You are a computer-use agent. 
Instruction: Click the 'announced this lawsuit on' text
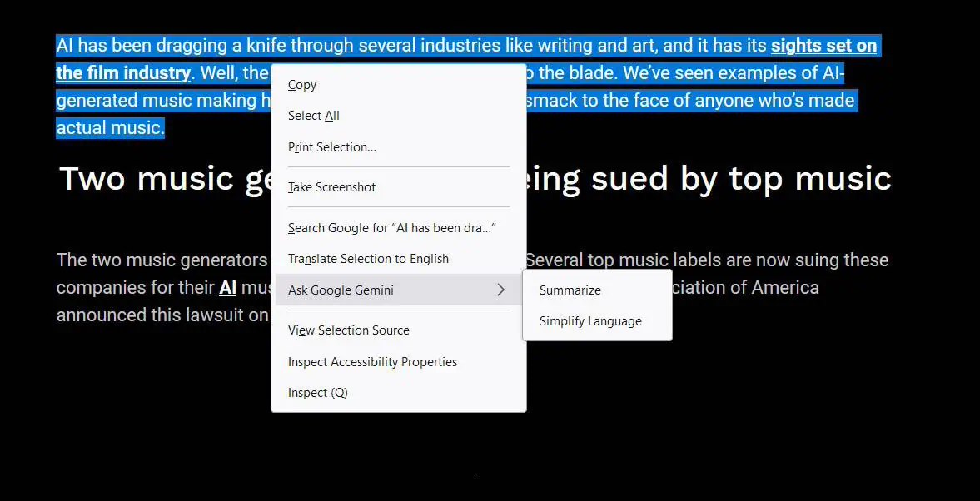point(162,315)
